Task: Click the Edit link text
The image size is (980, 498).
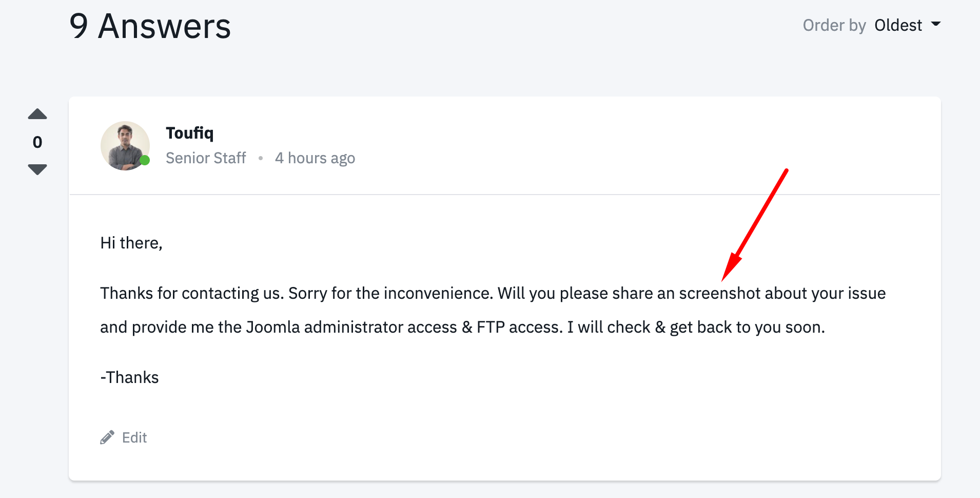Action: tap(134, 437)
